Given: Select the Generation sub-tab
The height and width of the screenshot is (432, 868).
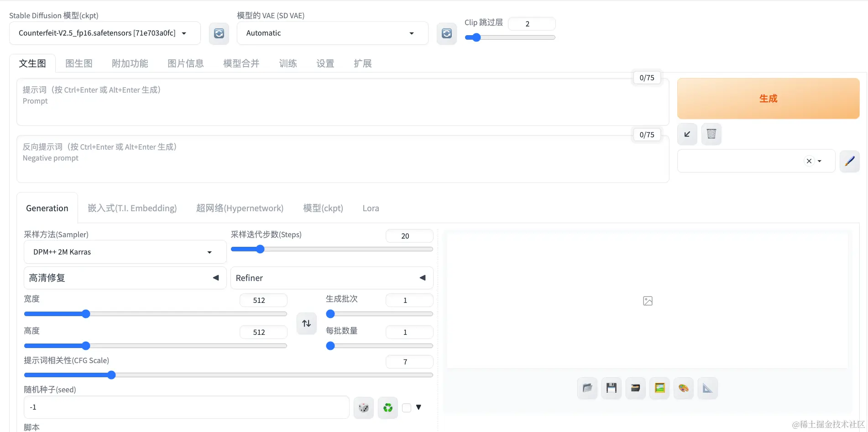Looking at the screenshot, I should 47,208.
